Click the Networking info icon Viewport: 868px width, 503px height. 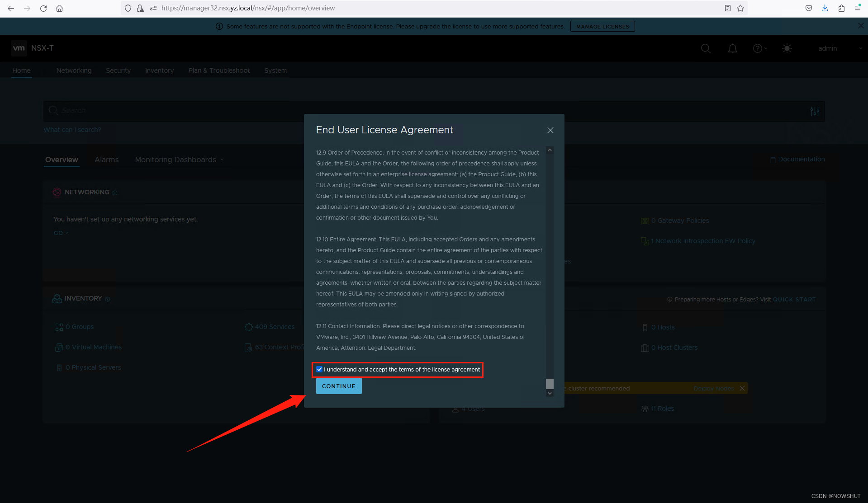point(115,193)
